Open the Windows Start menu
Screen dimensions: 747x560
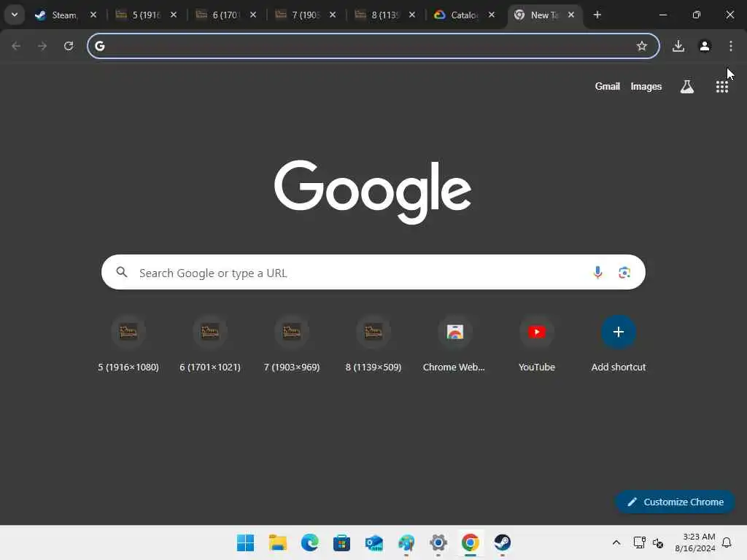[245, 542]
